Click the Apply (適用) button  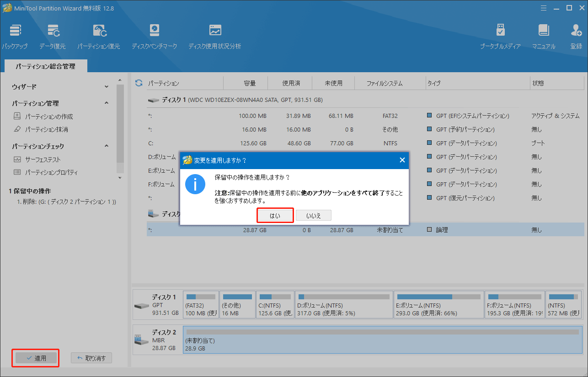(x=35, y=358)
